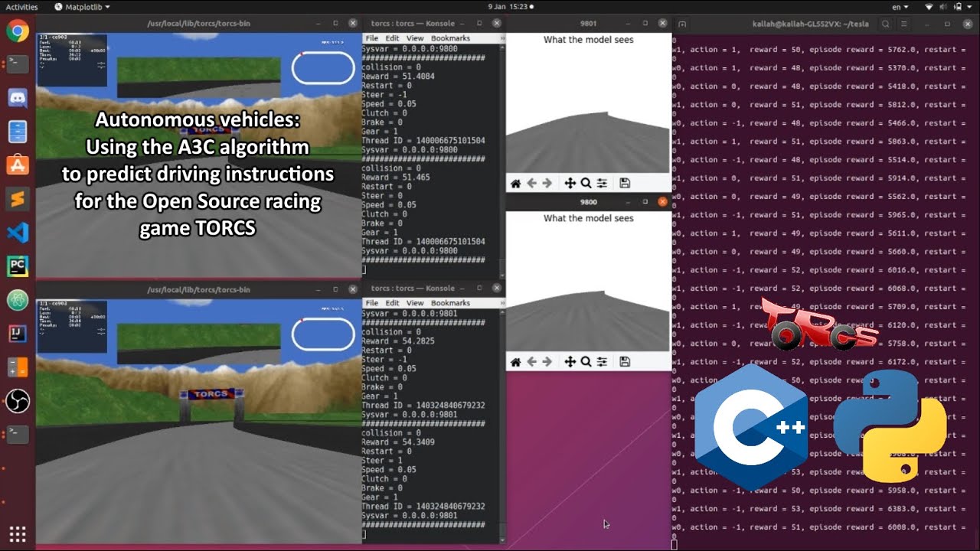Click 'Reward = 54.2825' line in lower Konsole
The width and height of the screenshot is (980, 551).
pos(398,341)
